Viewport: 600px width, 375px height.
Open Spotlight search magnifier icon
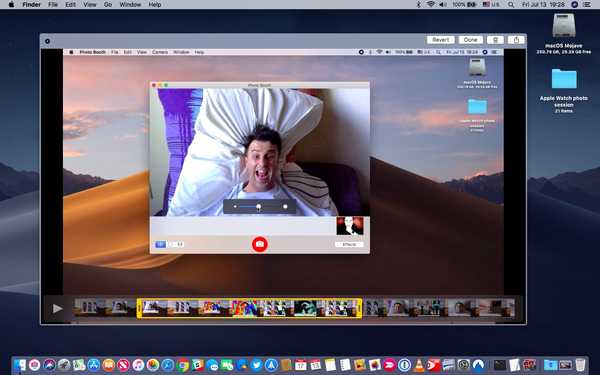click(x=511, y=5)
